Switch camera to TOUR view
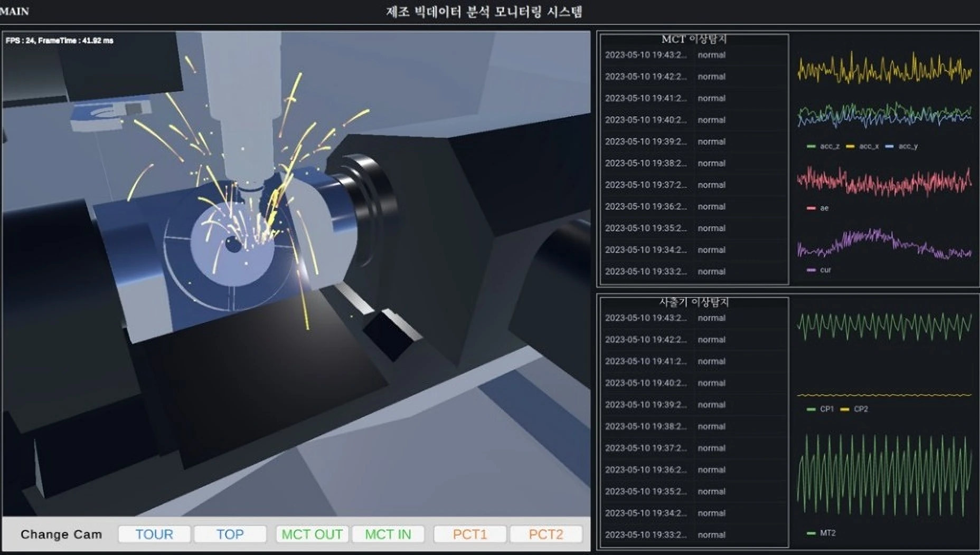 point(154,534)
